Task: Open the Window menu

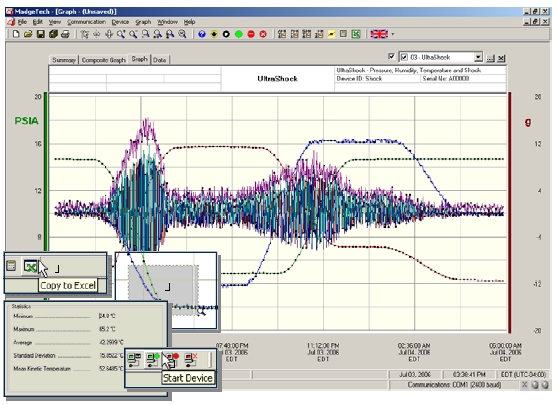Action: pyautogui.click(x=167, y=22)
